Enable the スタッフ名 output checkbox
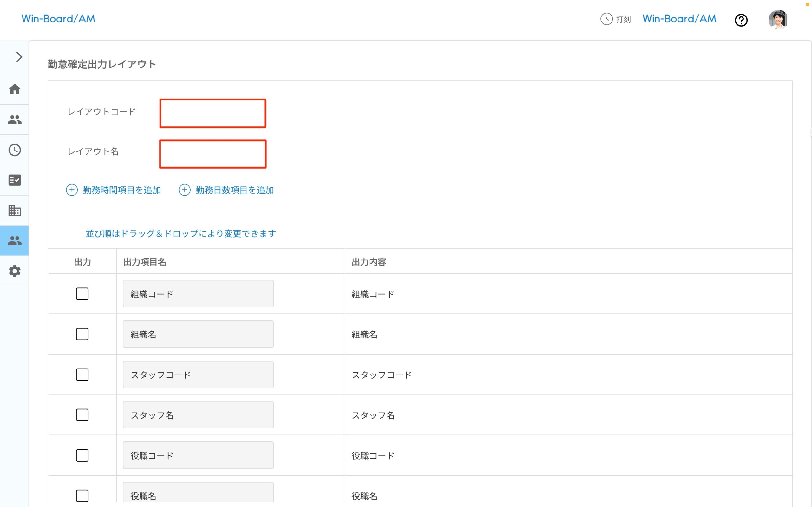The height and width of the screenshot is (507, 812). click(82, 415)
